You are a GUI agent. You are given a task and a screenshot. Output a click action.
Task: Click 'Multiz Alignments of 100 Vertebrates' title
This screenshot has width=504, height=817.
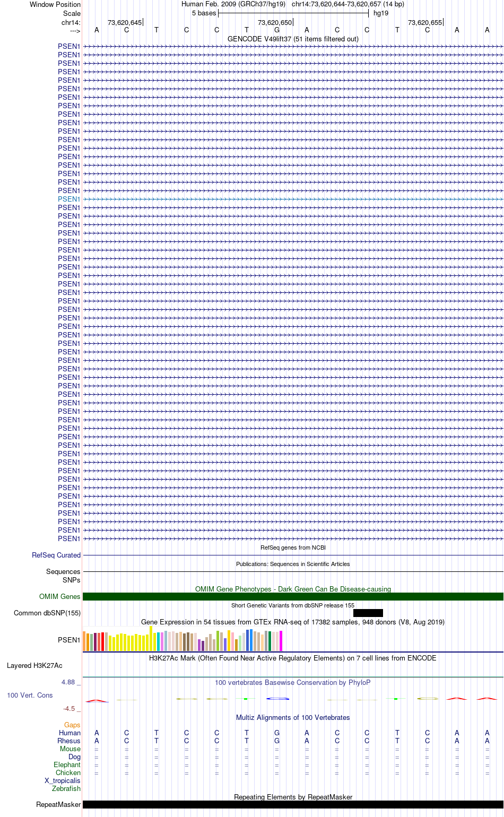tap(293, 718)
